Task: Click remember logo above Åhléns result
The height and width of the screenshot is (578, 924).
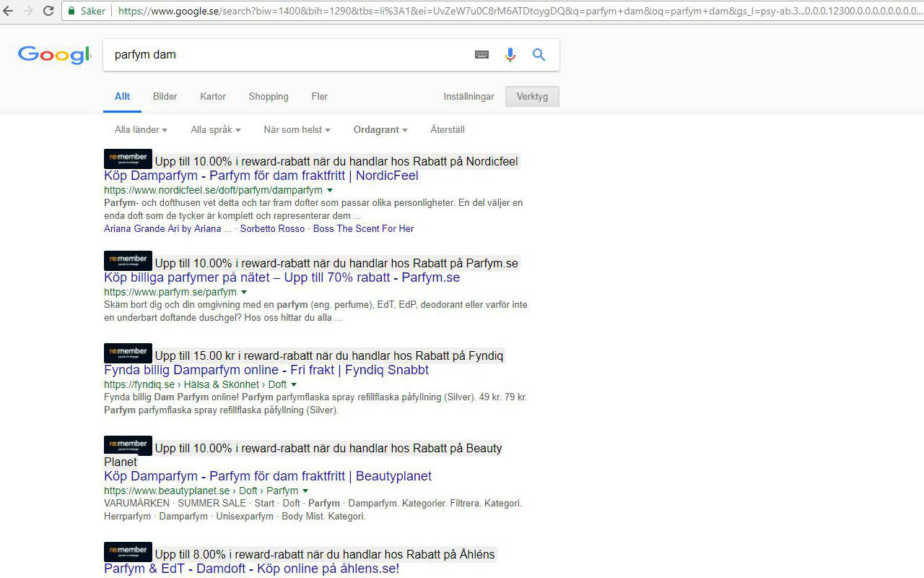Action: pyautogui.click(x=128, y=552)
